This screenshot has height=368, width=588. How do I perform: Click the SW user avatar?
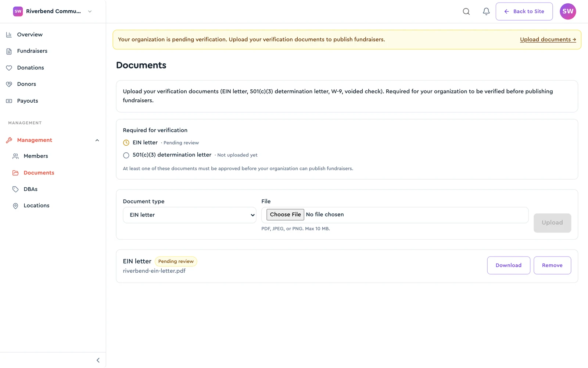(567, 11)
